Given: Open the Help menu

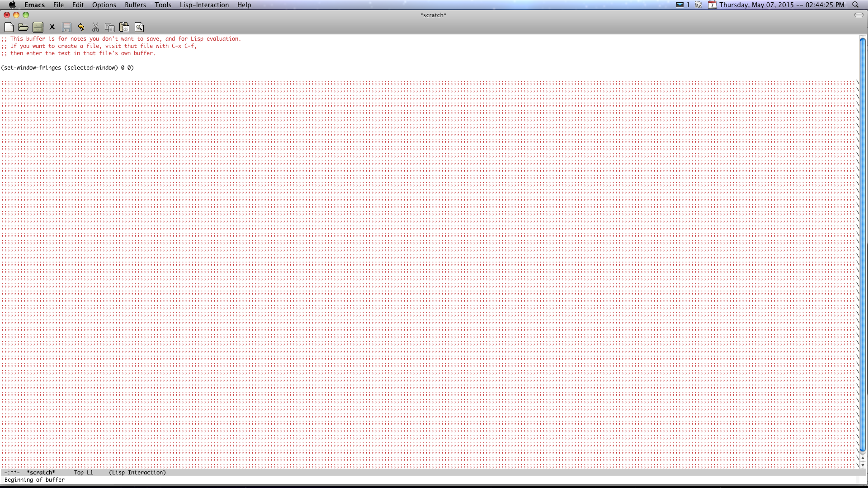Looking at the screenshot, I should [244, 5].
